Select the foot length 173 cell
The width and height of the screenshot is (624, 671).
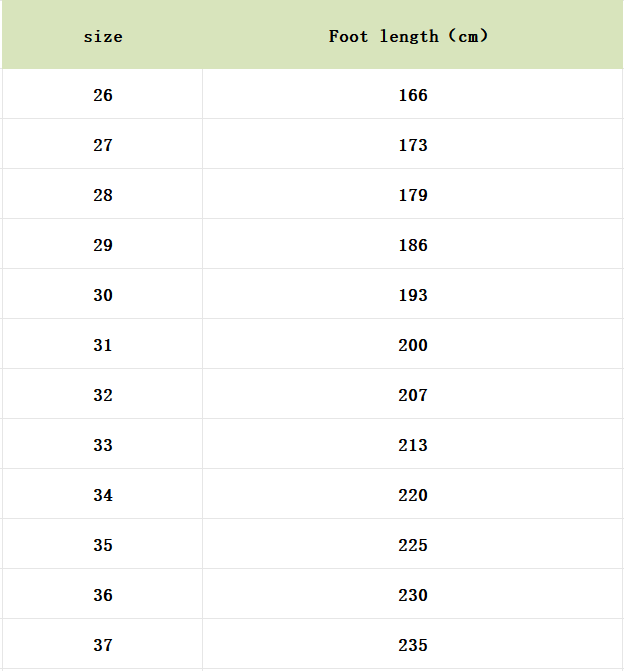click(x=412, y=145)
